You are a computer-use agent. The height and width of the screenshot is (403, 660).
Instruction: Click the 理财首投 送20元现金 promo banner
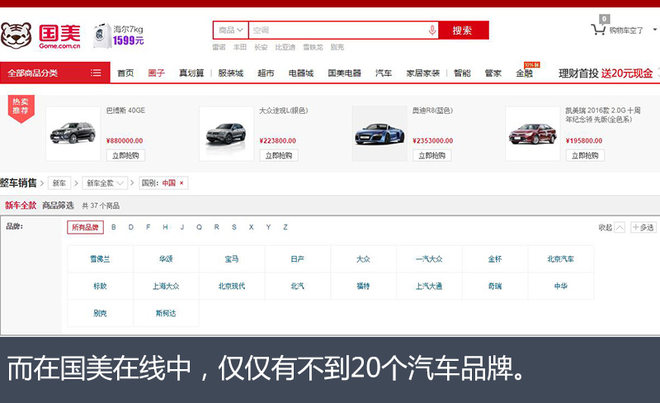606,73
